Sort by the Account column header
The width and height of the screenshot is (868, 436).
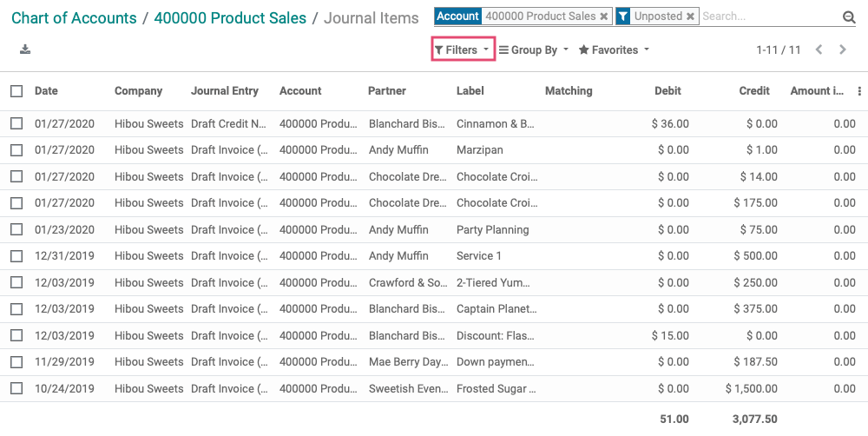(x=300, y=91)
